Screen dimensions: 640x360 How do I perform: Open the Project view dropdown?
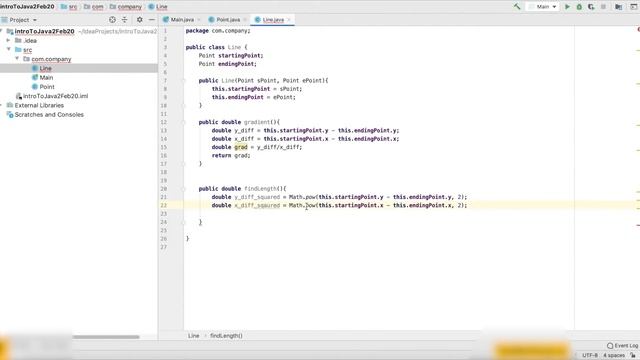pos(19,20)
